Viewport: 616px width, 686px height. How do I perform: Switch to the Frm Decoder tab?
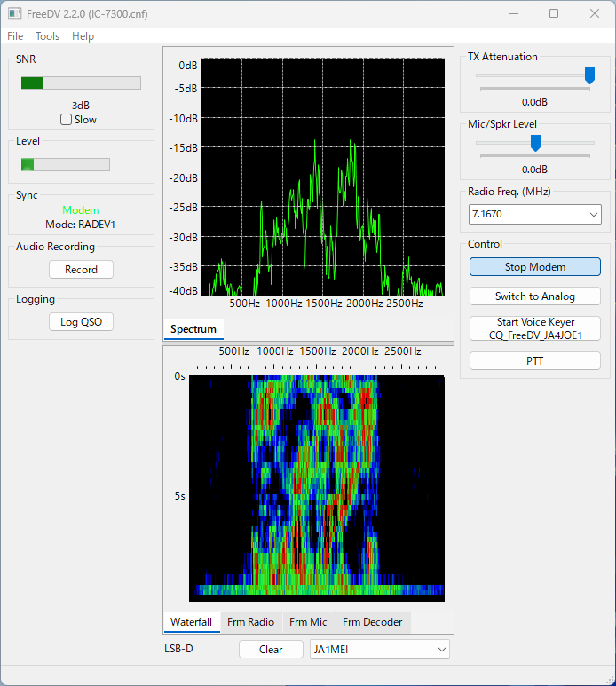point(372,622)
